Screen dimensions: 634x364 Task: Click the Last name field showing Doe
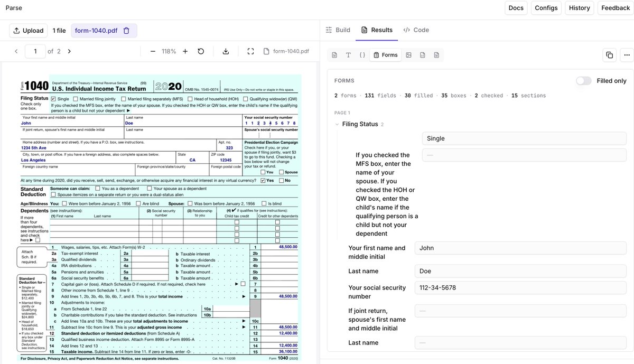click(520, 271)
